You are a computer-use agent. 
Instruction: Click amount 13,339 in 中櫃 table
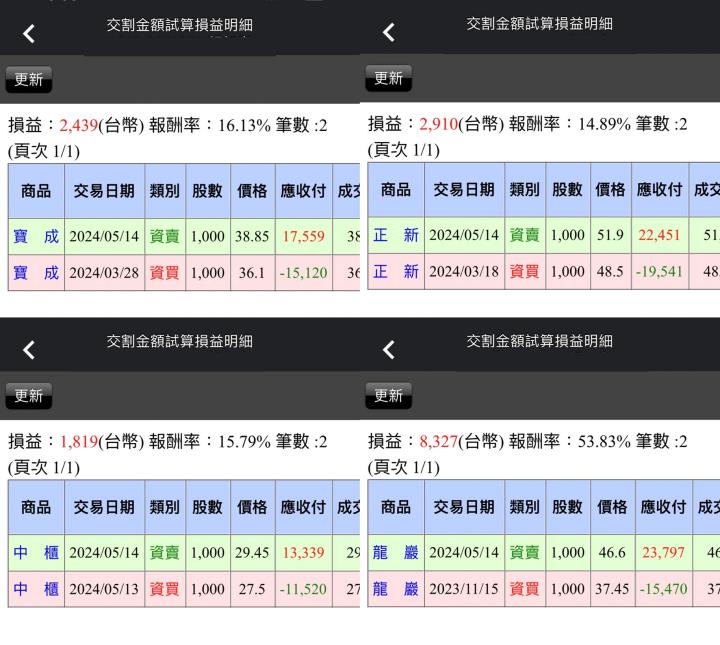[304, 552]
